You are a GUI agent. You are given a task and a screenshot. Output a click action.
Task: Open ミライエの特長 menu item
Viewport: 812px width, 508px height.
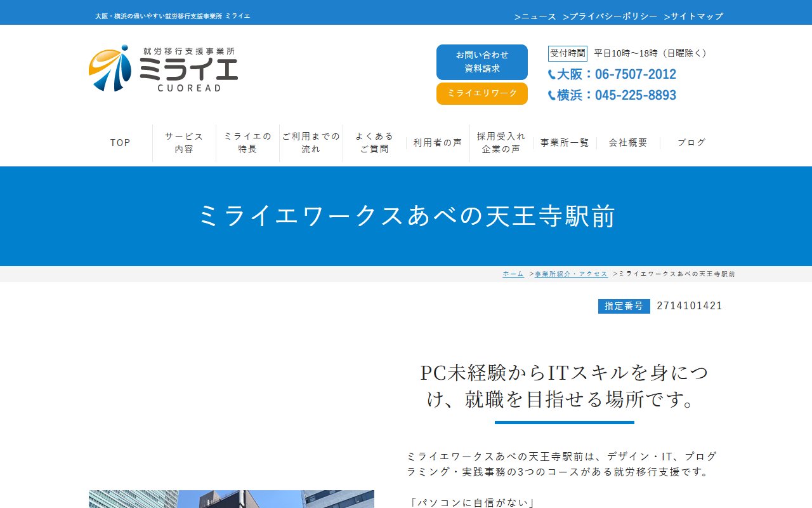pyautogui.click(x=247, y=143)
